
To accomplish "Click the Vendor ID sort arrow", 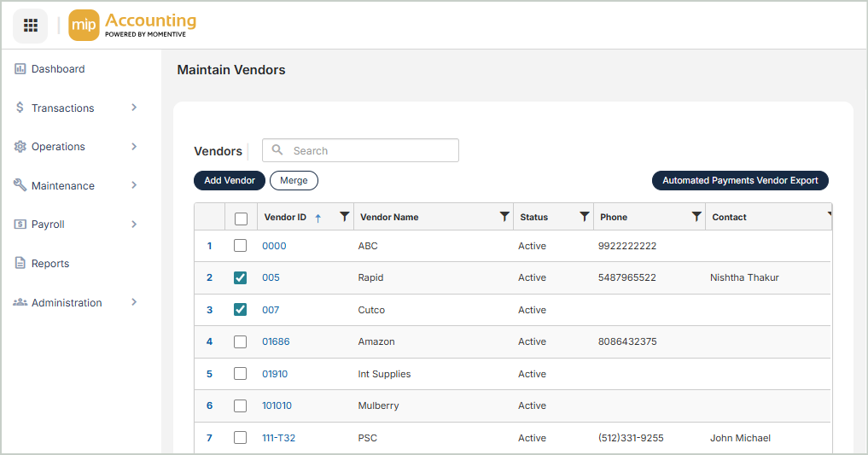I will [x=318, y=218].
